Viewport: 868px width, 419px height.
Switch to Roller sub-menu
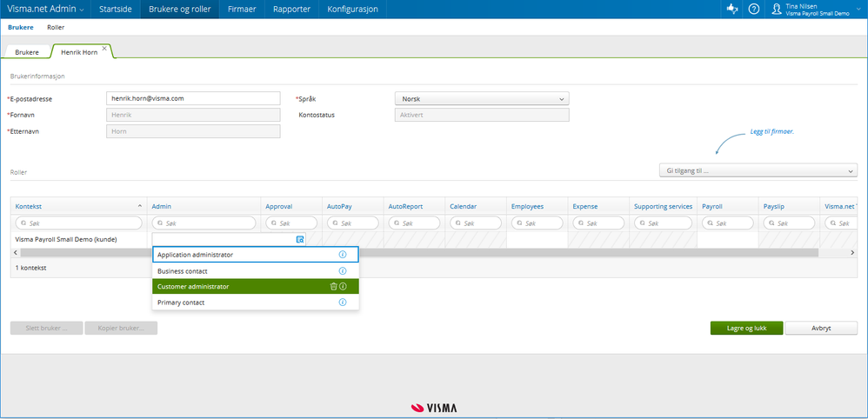click(56, 27)
